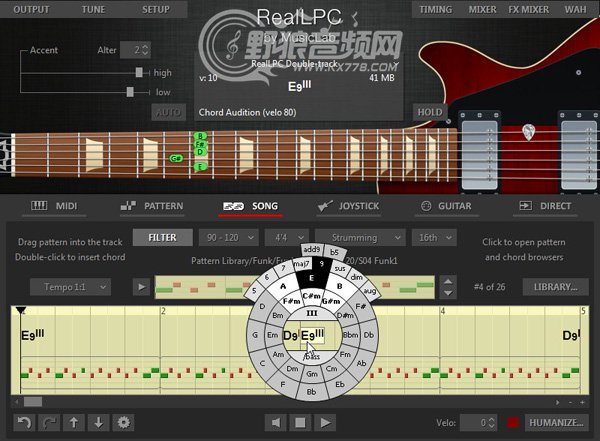This screenshot has width=600, height=441.
Task: Open the MIXER panel
Action: tap(483, 10)
